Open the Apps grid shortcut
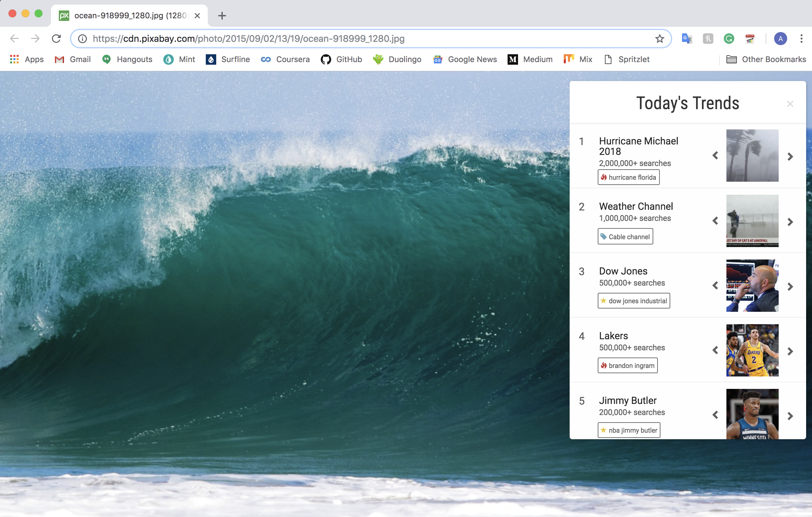The image size is (812, 517). point(27,59)
